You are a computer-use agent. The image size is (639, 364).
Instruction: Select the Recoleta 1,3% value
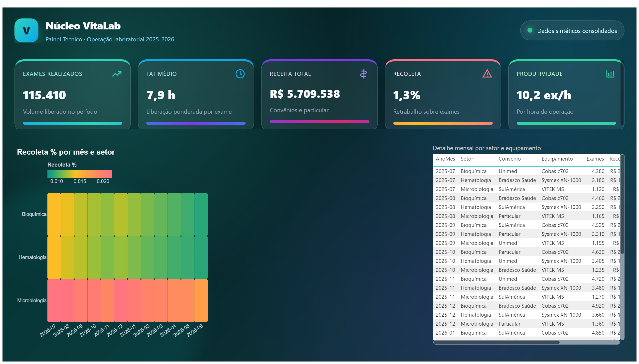pyautogui.click(x=406, y=95)
